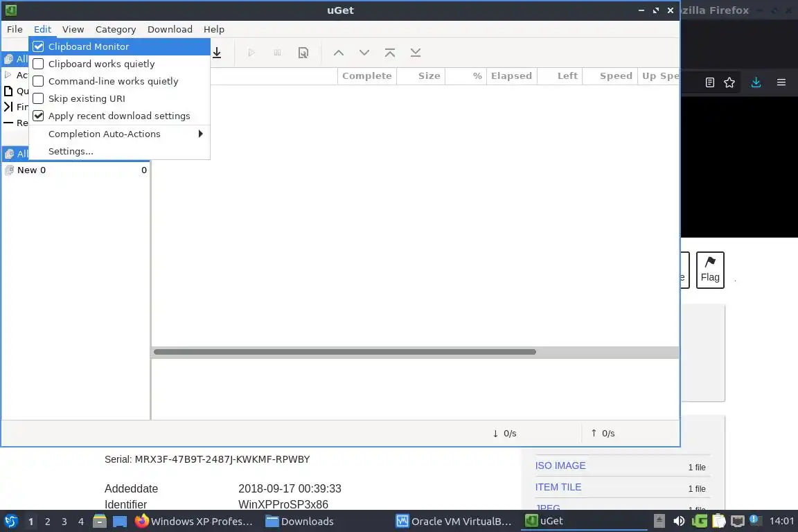The height and width of the screenshot is (532, 798).
Task: Sort by the Size column header
Action: coord(421,76)
